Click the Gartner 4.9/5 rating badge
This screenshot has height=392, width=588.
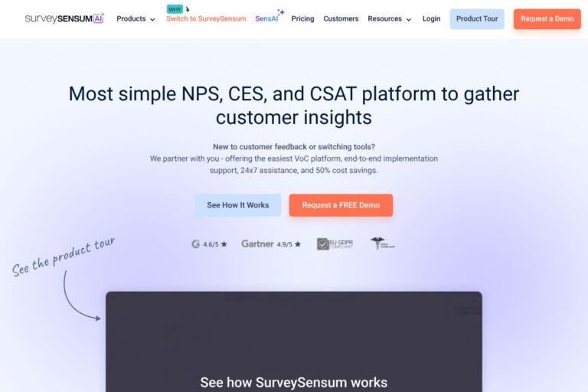tap(271, 244)
